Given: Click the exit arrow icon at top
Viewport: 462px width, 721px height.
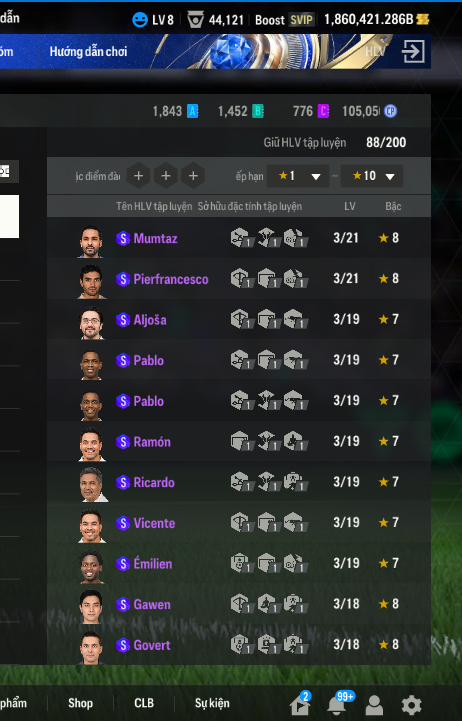Looking at the screenshot, I should pyautogui.click(x=413, y=52).
